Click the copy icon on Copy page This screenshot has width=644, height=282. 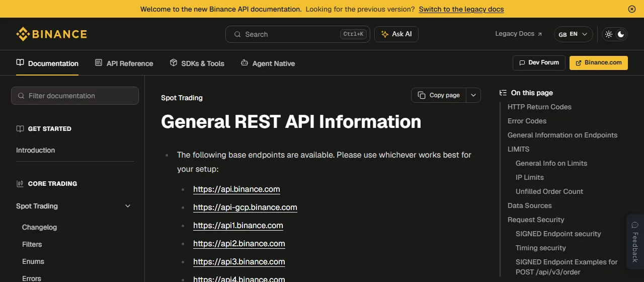[x=422, y=95]
